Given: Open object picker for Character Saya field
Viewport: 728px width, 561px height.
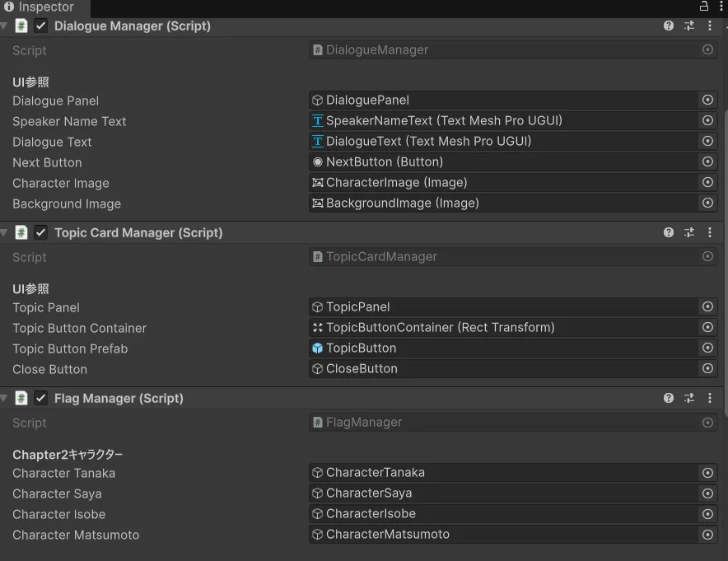Looking at the screenshot, I should (x=707, y=493).
